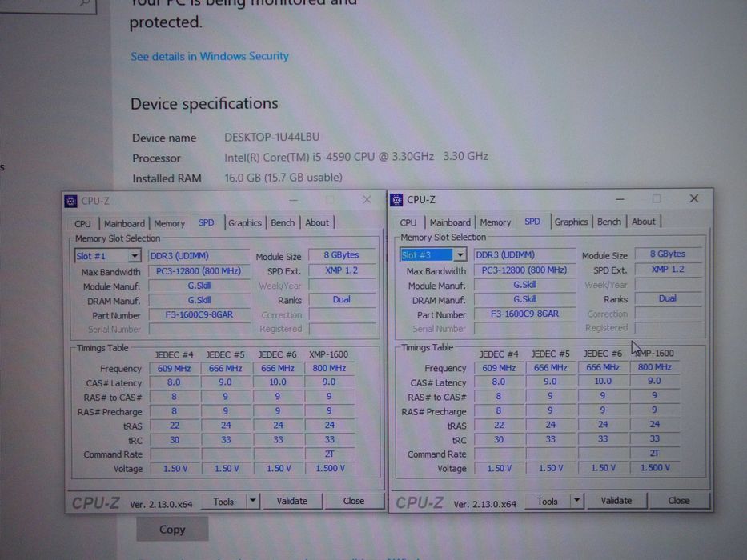The image size is (747, 560).
Task: Minimize the right CPU-Z window
Action: tap(620, 199)
